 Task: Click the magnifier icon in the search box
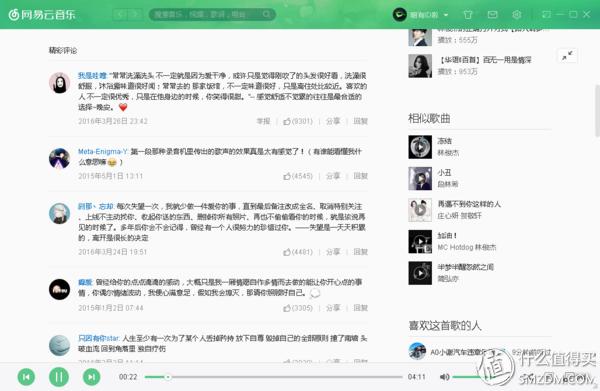[x=267, y=15]
